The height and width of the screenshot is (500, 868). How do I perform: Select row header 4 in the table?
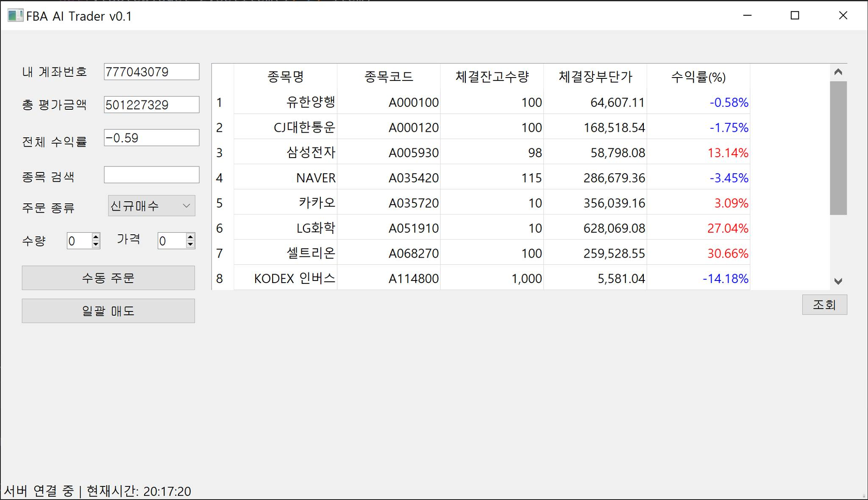pyautogui.click(x=223, y=178)
